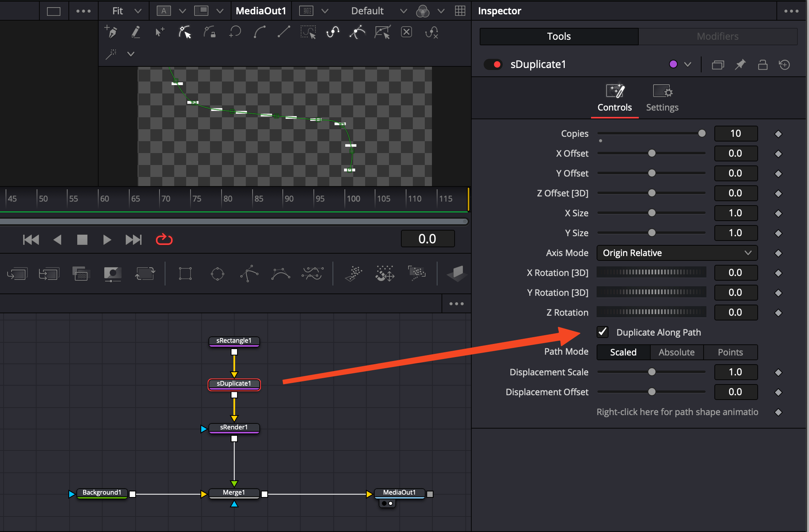Expand the chevron beside magic wand tool
The image size is (809, 532).
[131, 54]
